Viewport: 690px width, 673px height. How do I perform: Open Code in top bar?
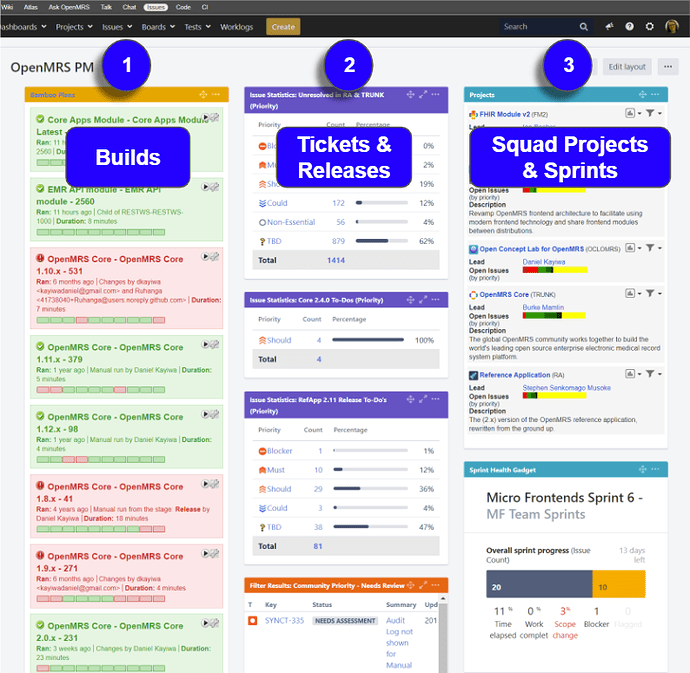point(183,7)
